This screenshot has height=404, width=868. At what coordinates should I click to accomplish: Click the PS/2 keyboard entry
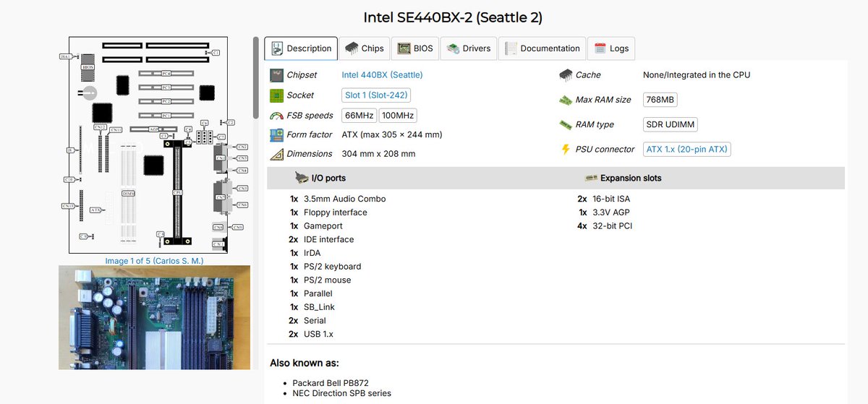coord(332,267)
